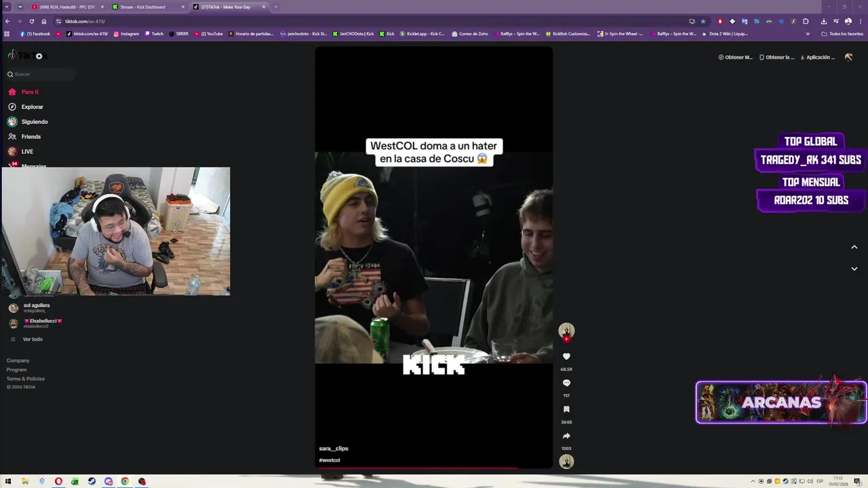Viewport: 868px width, 488px height.
Task: Open comments via speech bubble icon
Action: click(x=566, y=383)
